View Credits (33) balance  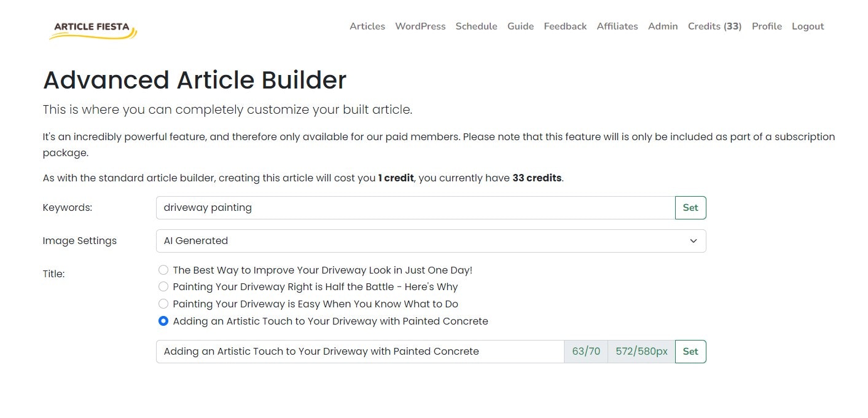[714, 26]
